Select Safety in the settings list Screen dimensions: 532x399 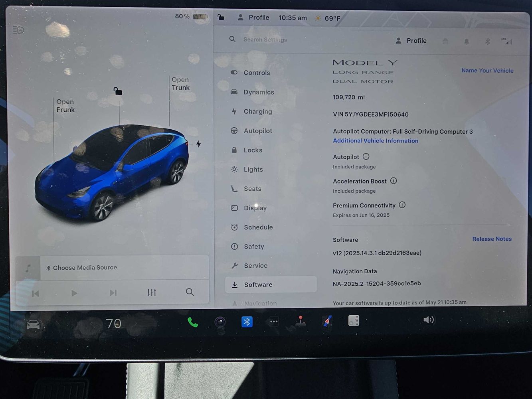(247, 247)
